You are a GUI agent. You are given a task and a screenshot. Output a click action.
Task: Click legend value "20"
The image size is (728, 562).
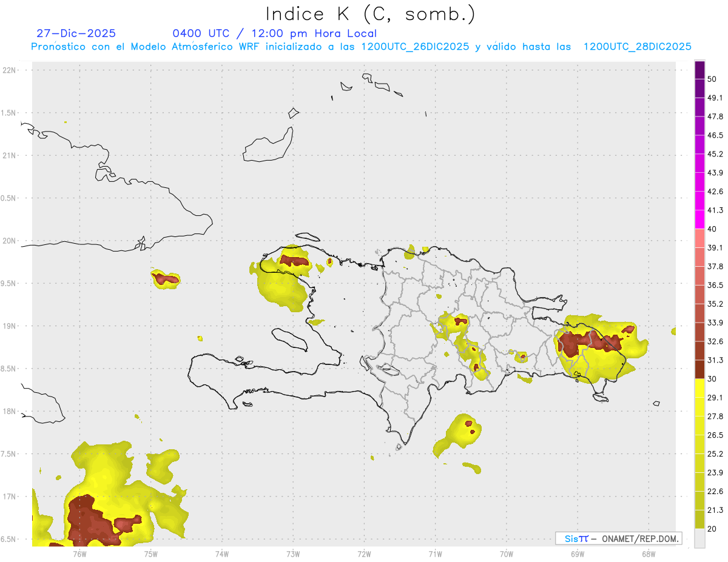[712, 529]
